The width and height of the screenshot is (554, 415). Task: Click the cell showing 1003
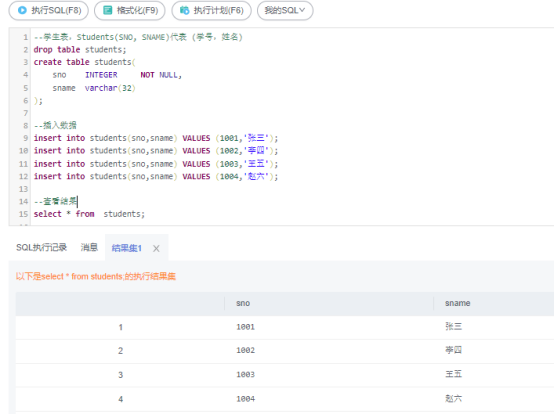click(246, 375)
